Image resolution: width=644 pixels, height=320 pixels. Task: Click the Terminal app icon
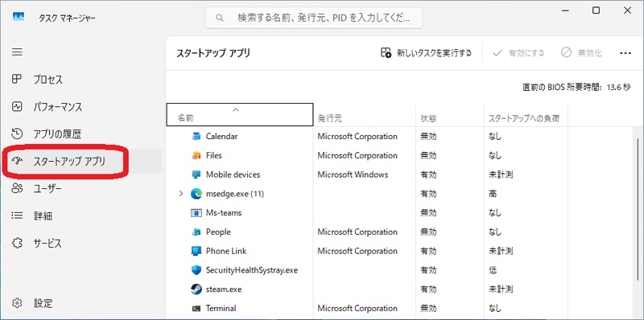(x=196, y=308)
